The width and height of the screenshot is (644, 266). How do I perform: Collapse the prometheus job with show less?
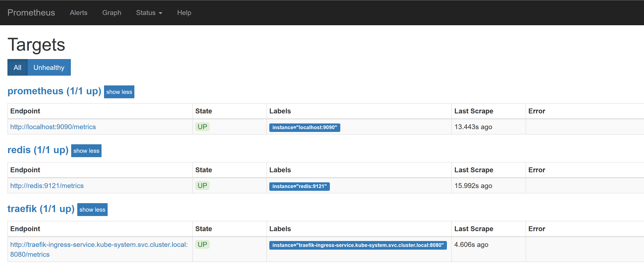coord(119,92)
